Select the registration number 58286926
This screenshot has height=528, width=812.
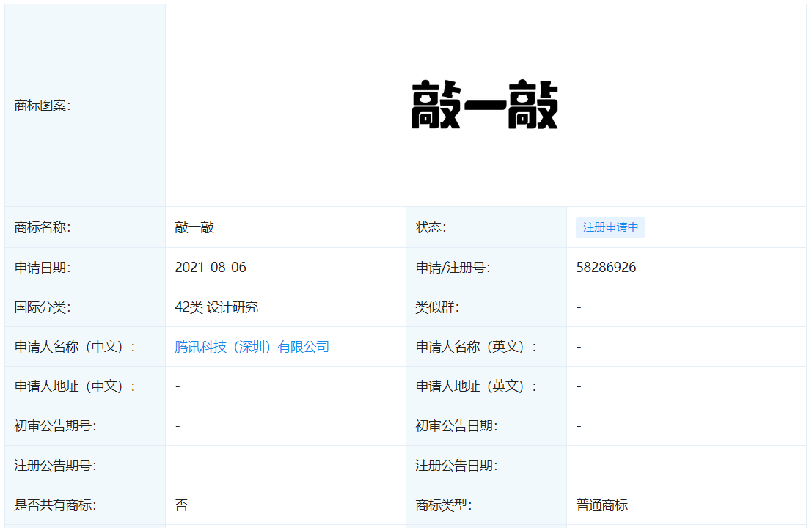point(606,267)
